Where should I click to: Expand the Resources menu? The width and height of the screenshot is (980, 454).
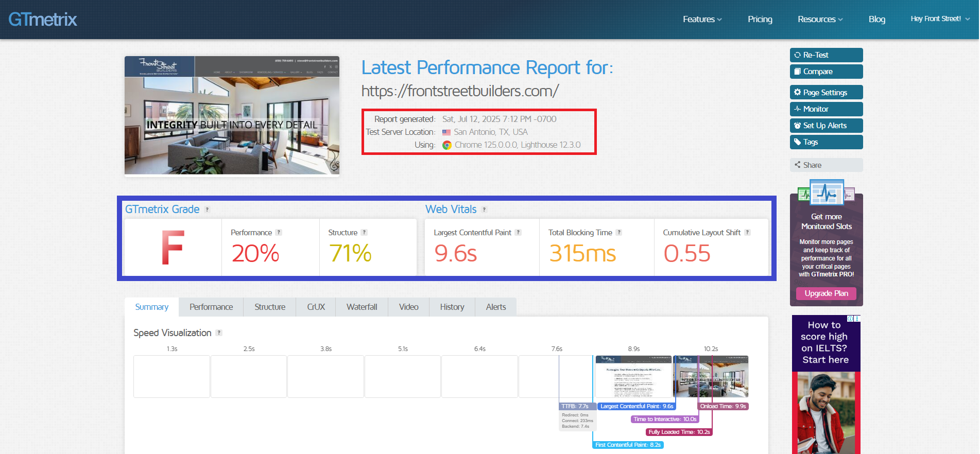tap(820, 19)
